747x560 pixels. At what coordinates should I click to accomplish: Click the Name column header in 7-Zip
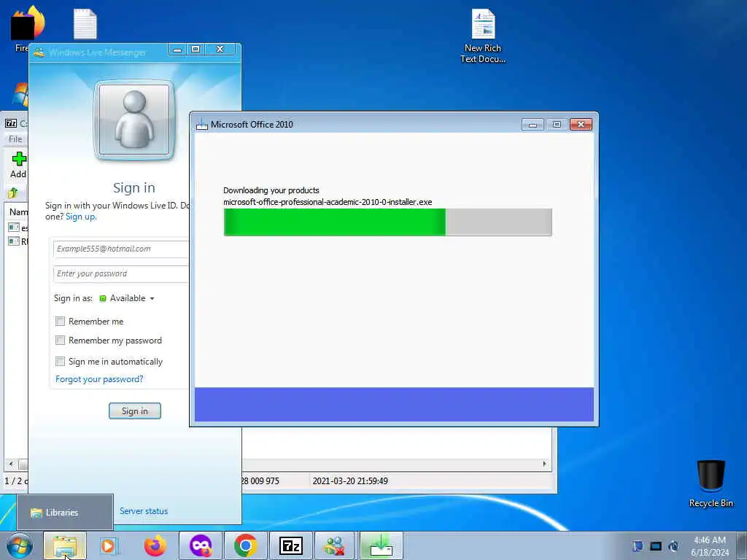(x=18, y=212)
